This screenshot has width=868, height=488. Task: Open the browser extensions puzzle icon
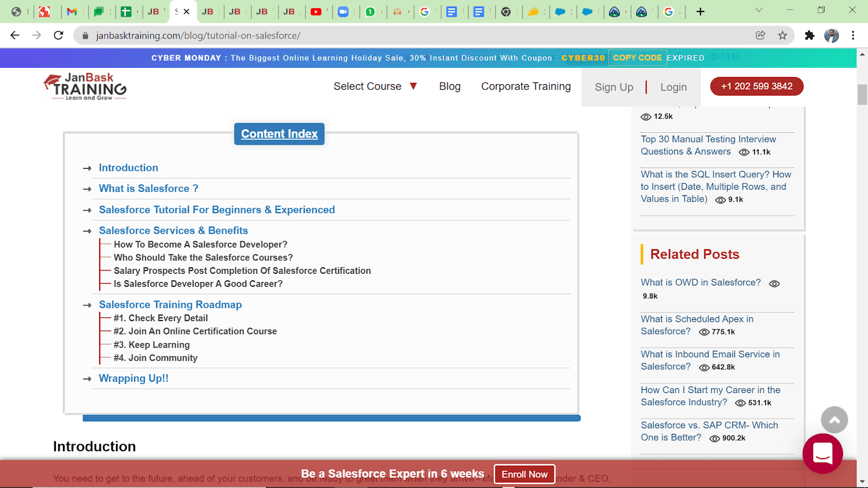click(809, 35)
